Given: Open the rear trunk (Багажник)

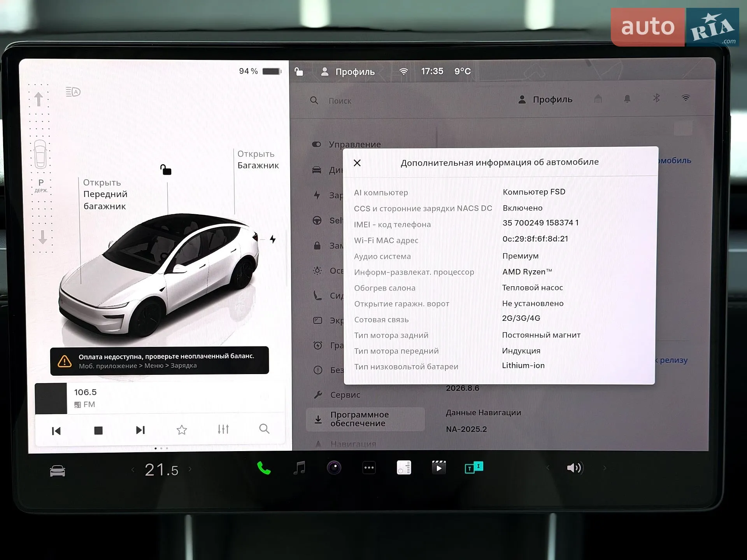Looking at the screenshot, I should tap(258, 160).
